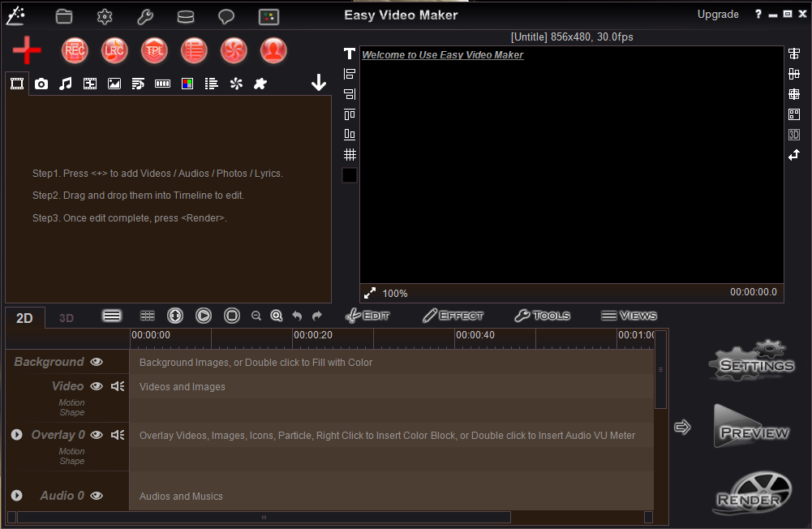Screen dimensions: 812x529
Task: Click the four-squares layout icon right of preview
Action: point(794,114)
